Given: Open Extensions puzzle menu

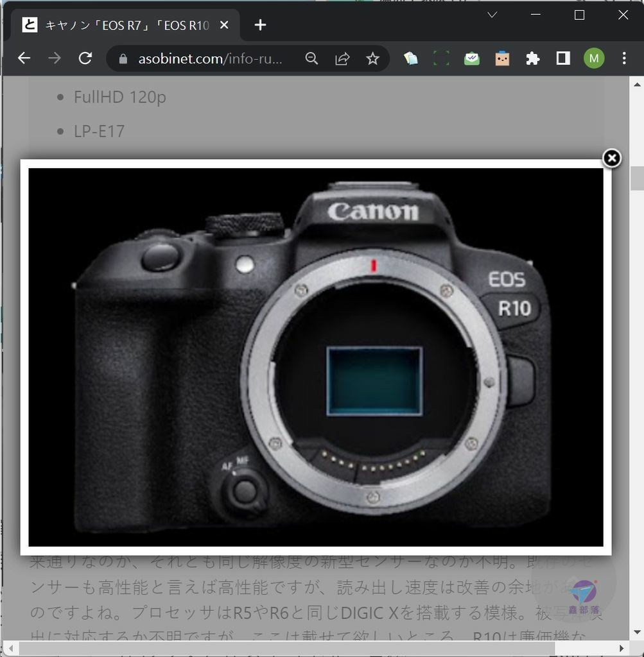Looking at the screenshot, I should [x=532, y=58].
